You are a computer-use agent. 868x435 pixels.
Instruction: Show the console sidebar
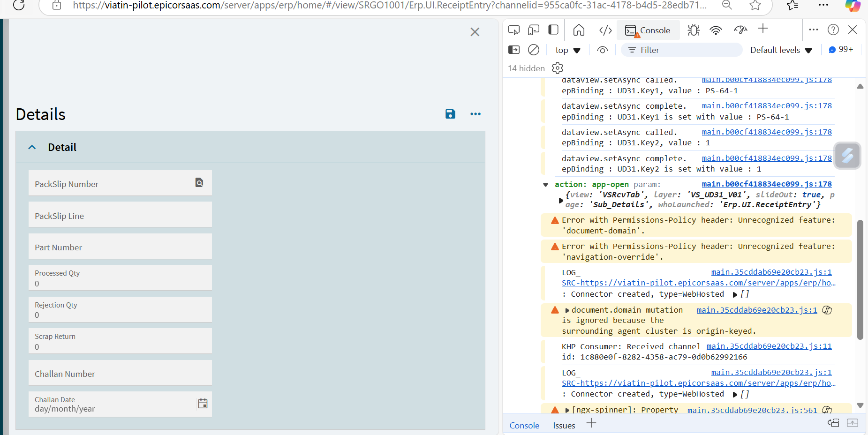514,50
